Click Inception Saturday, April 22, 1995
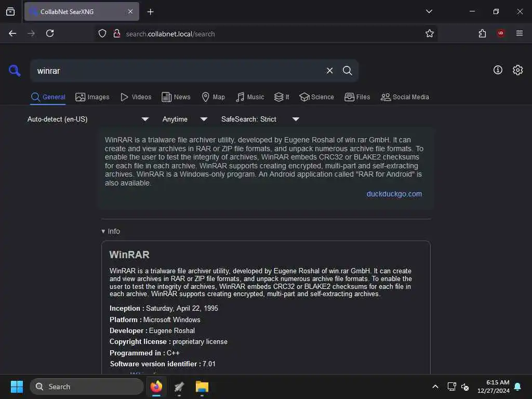 pos(164,309)
